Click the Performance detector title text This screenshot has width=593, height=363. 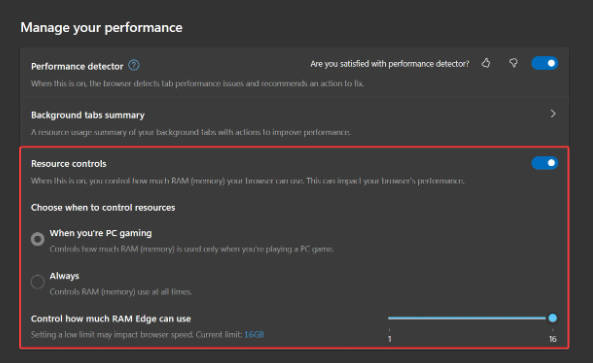tap(77, 67)
